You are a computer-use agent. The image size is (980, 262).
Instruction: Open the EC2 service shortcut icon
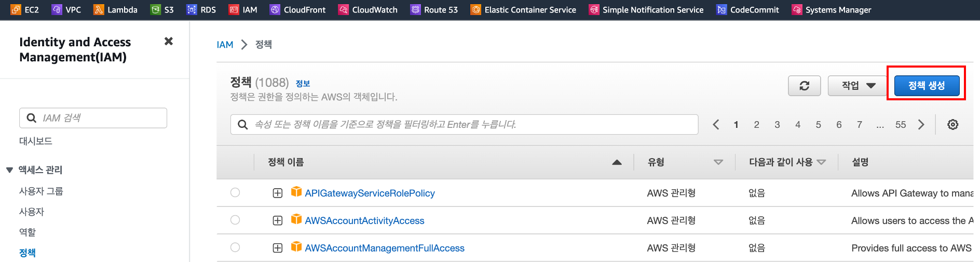click(x=16, y=9)
